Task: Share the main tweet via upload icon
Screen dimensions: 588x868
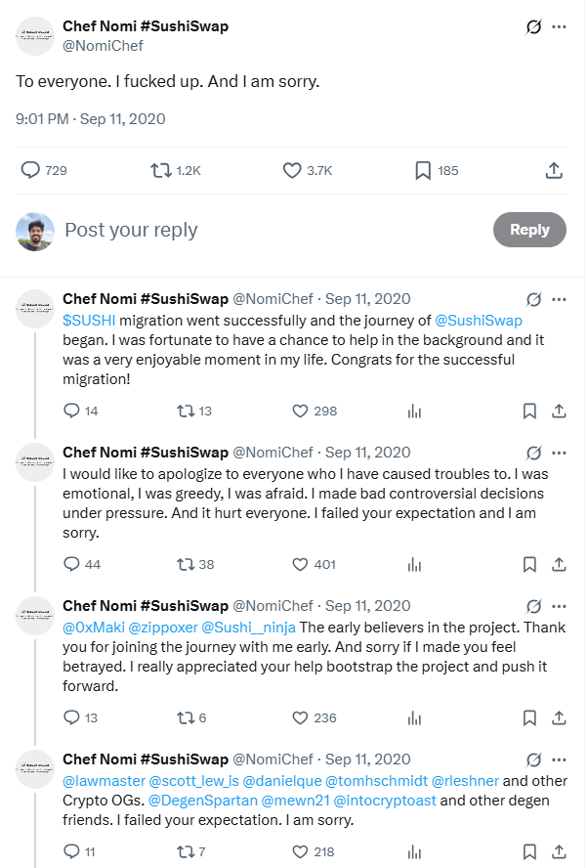Action: (554, 170)
